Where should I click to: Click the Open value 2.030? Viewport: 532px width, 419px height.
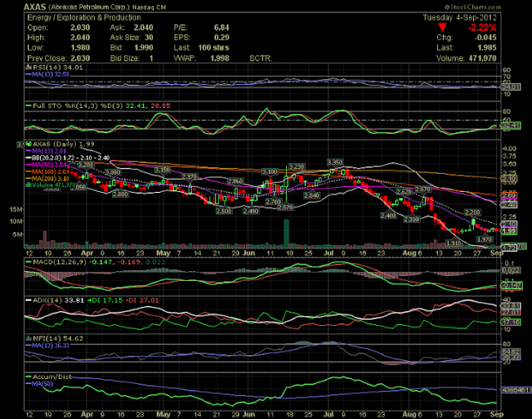[x=80, y=27]
